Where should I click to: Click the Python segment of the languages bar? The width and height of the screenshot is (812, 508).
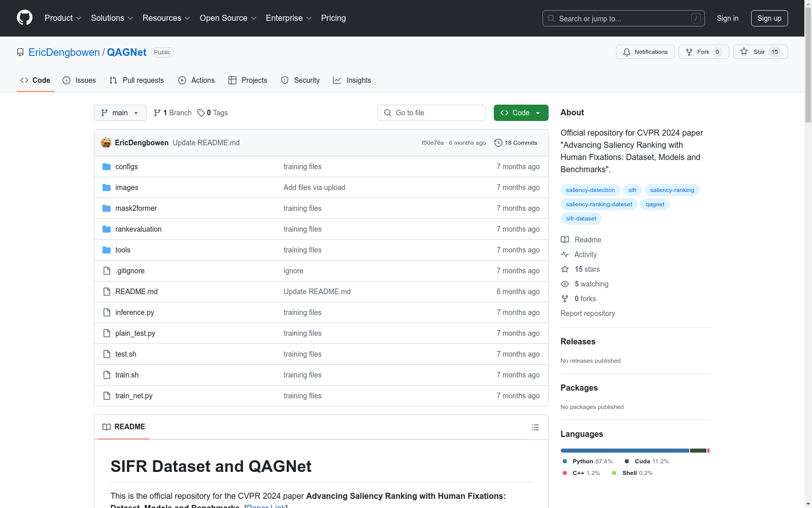click(x=625, y=451)
